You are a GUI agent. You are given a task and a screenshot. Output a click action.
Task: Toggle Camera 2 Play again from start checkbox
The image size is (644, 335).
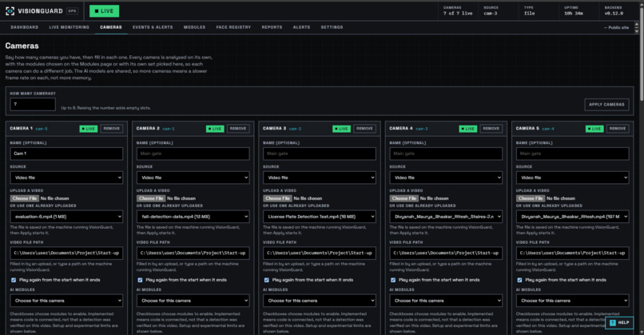[x=140, y=280]
